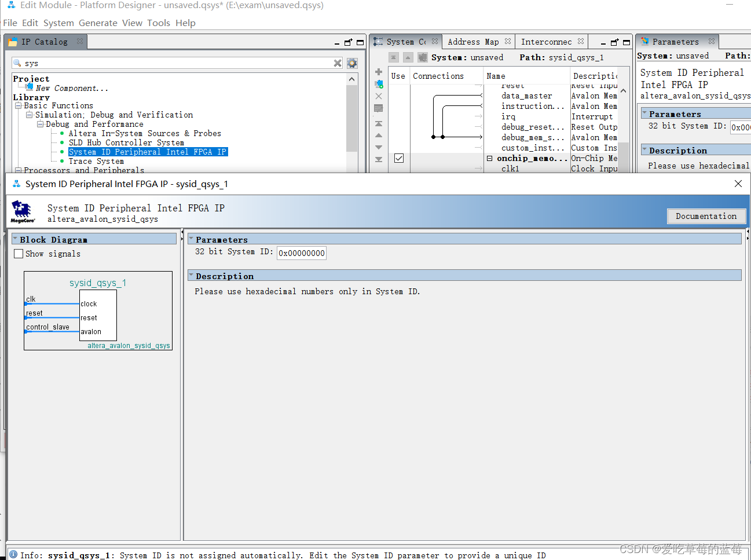Minimize the IP Catalog panel
The width and height of the screenshot is (751, 560).
[x=337, y=43]
